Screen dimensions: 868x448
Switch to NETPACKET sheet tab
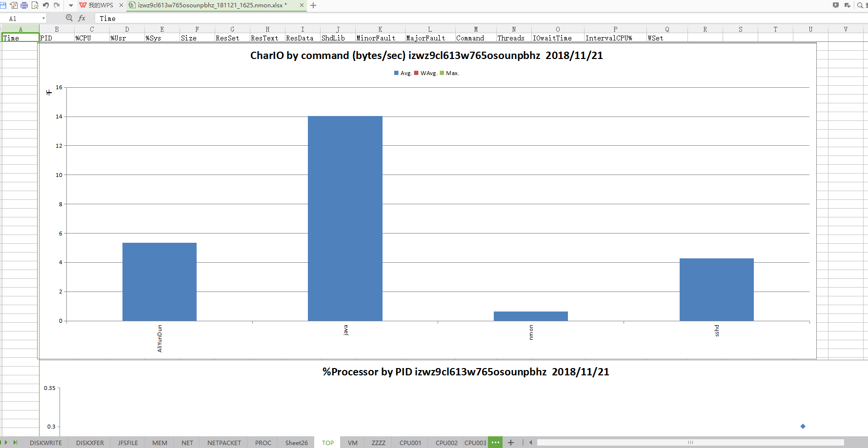[x=224, y=443]
